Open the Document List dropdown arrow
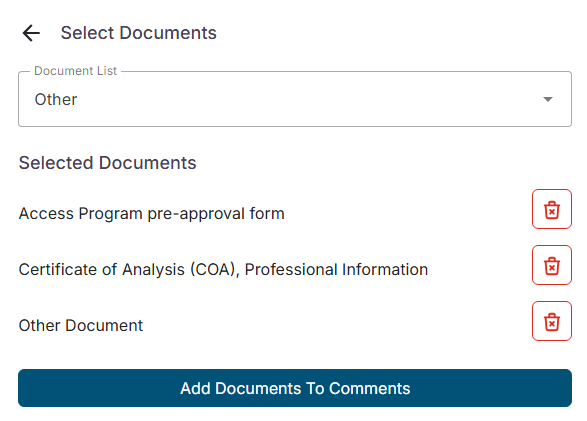Viewport: 587px width, 421px height. click(548, 99)
